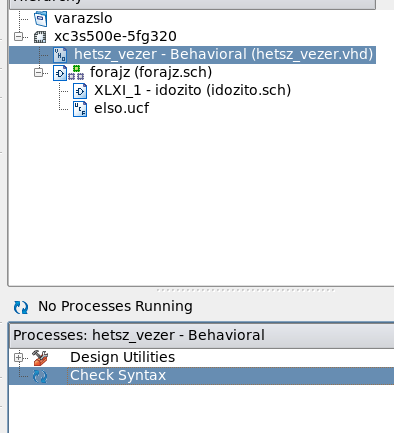Select hetsz_vezer - Behavioral in hierarchy
The width and height of the screenshot is (394, 433).
[223, 54]
